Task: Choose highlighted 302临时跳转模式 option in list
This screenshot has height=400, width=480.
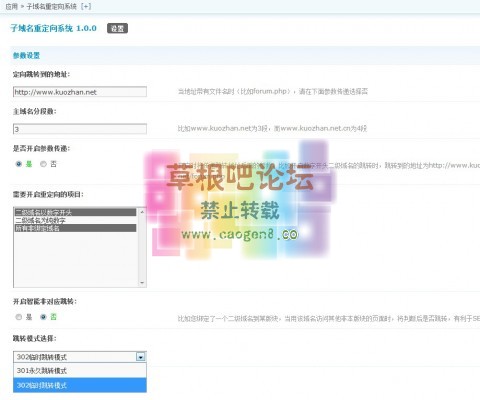Action: point(80,385)
